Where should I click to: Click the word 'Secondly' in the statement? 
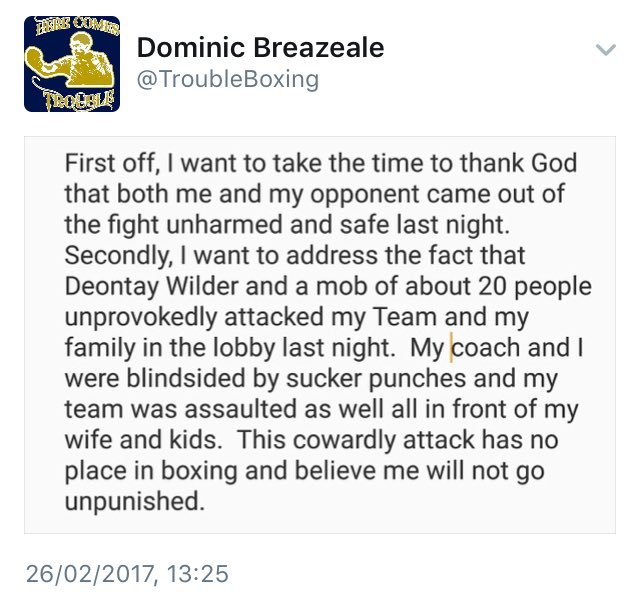point(116,256)
